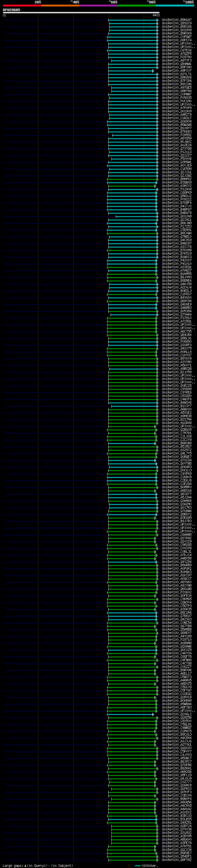Click label UniRef100_P12113
This screenshot has height=868, width=197.
(x=177, y=152)
